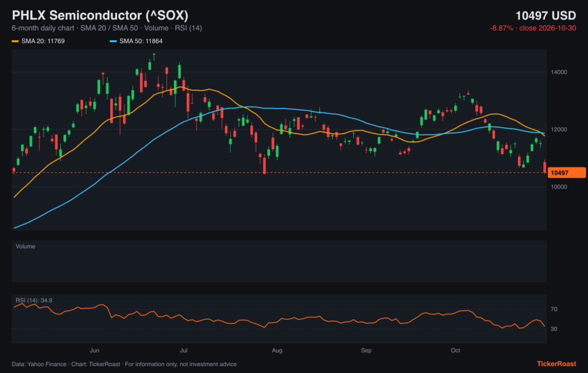588x373 pixels.
Task: Click the Sep month axis label
Action: 366,351
